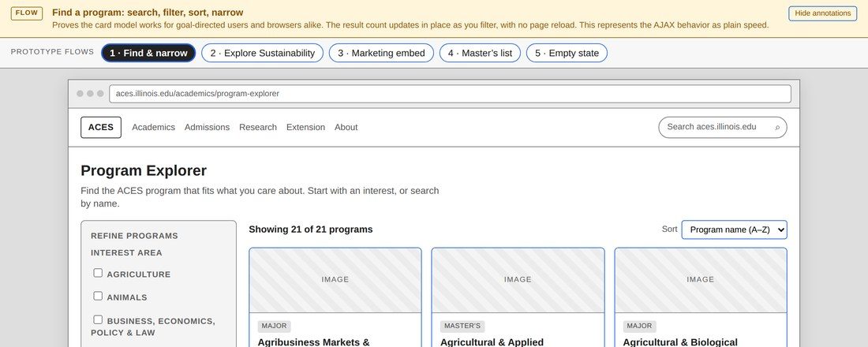Open the '5 · Empty state' flow

[567, 53]
